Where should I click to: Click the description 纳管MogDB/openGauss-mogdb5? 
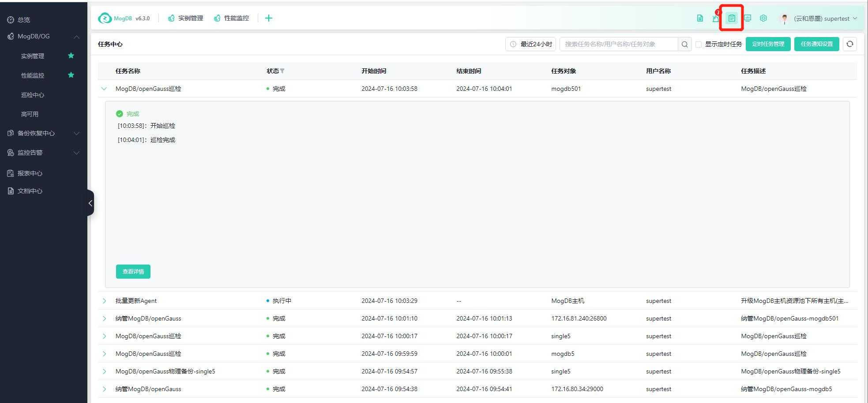(786, 389)
